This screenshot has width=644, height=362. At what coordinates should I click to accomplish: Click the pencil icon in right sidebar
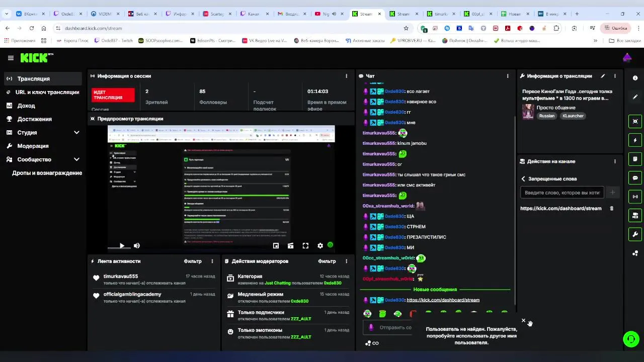635,97
